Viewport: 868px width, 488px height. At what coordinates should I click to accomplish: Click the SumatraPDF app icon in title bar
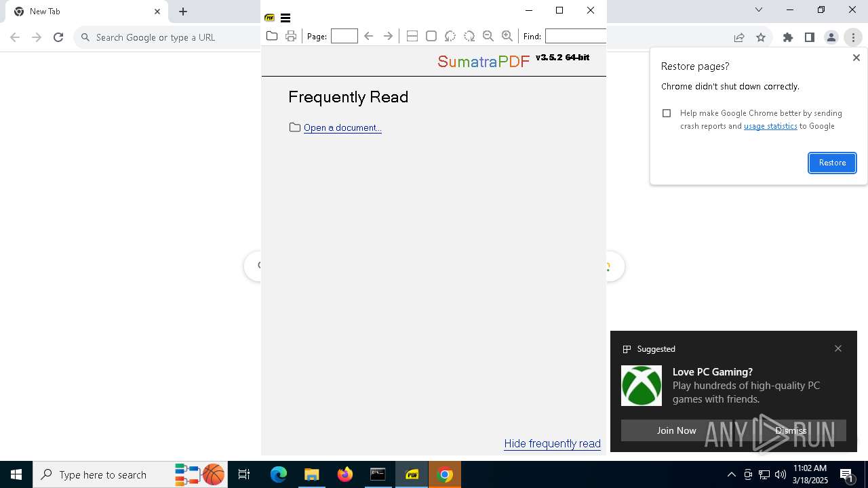270,18
